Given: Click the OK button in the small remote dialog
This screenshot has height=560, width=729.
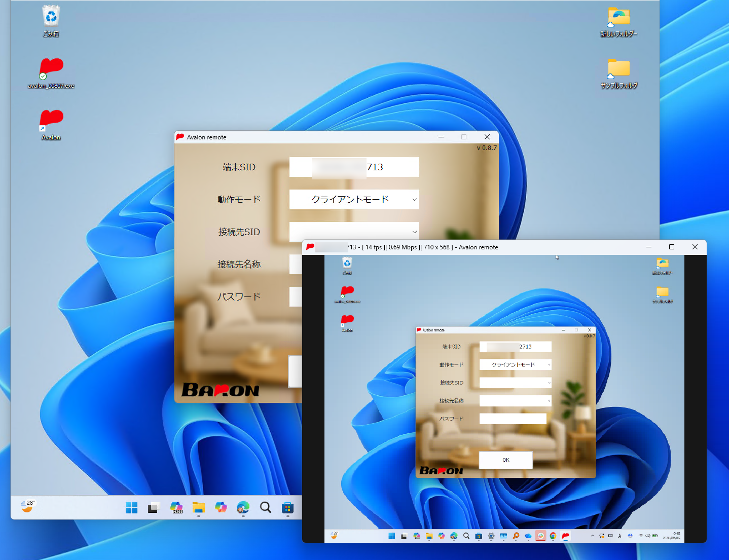Looking at the screenshot, I should [506, 460].
